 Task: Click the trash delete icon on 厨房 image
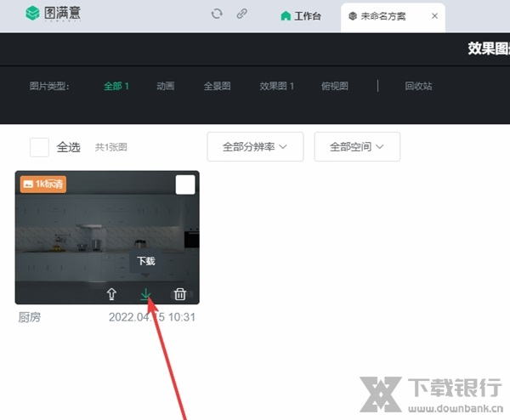click(x=180, y=294)
